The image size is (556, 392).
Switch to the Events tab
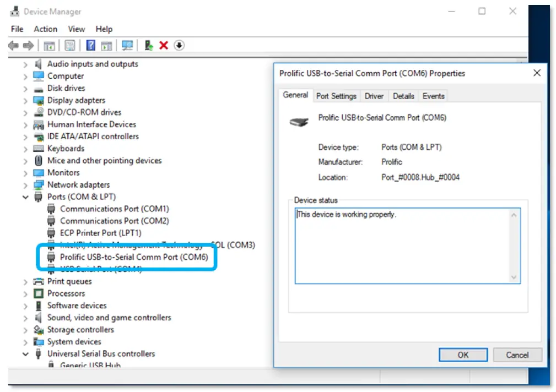[x=433, y=96]
